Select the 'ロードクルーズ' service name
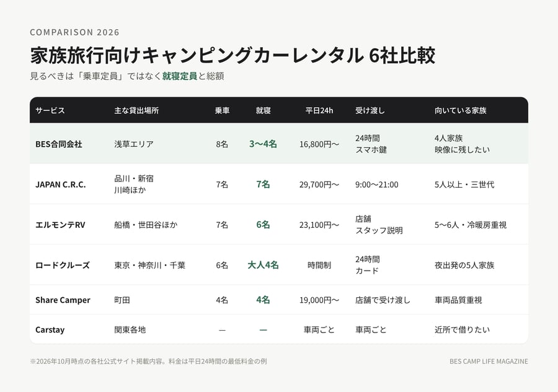Viewport: 558px width, 392px height. 63,265
